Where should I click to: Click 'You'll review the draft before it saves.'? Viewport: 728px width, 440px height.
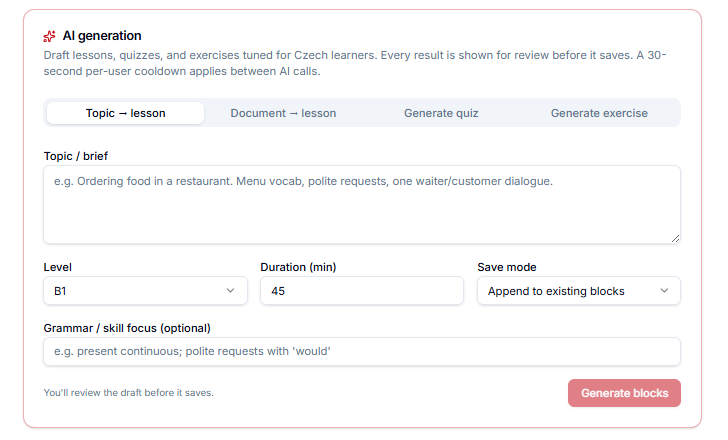(x=129, y=393)
